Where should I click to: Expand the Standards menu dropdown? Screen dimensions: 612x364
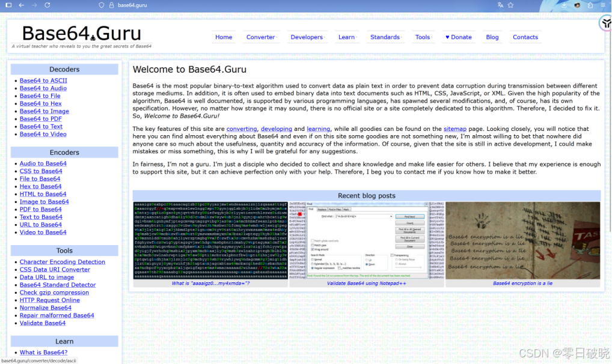coord(385,37)
